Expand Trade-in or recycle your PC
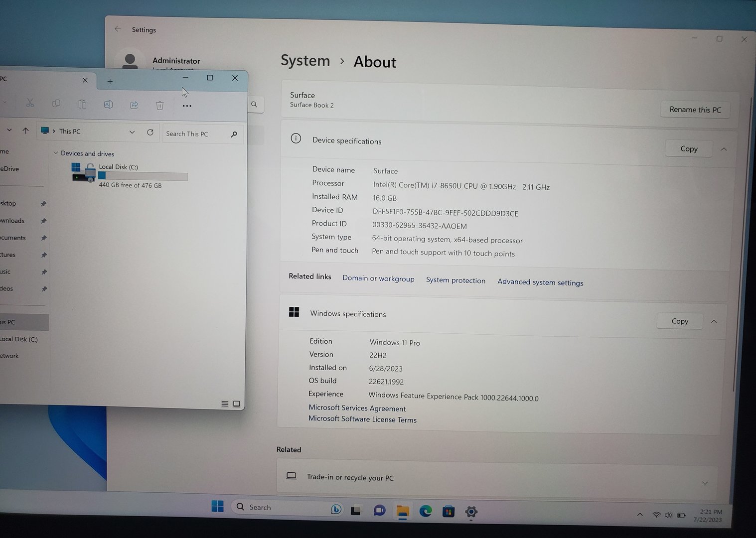The width and height of the screenshot is (756, 538). [x=705, y=483]
